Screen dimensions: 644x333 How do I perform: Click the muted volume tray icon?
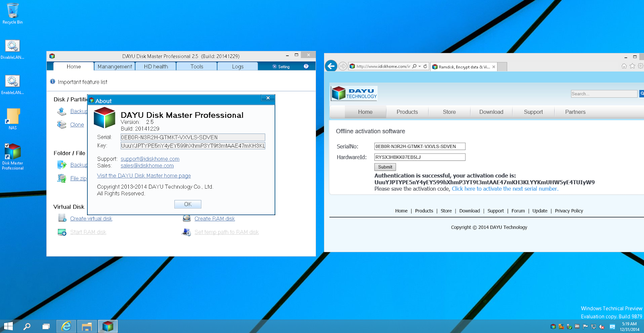click(x=602, y=327)
